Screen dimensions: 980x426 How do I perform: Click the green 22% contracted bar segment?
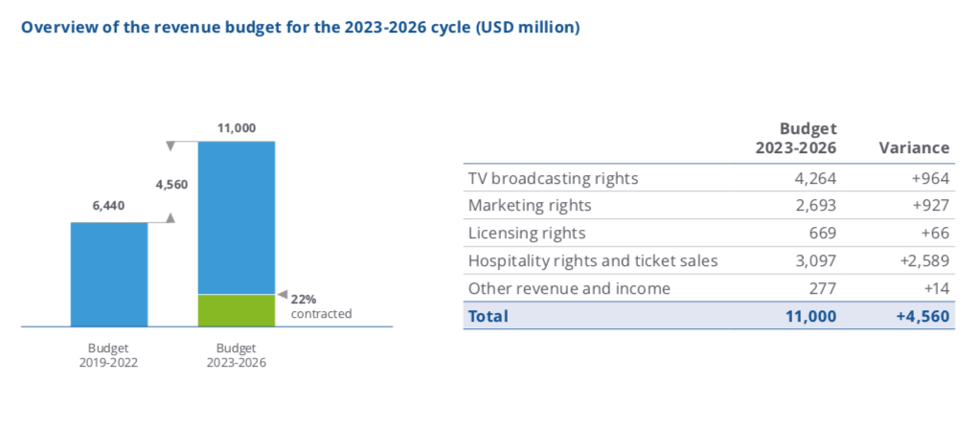click(237, 310)
